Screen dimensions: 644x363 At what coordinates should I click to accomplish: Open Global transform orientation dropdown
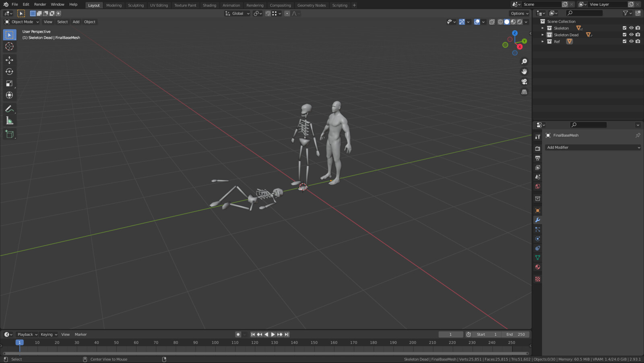tap(237, 13)
